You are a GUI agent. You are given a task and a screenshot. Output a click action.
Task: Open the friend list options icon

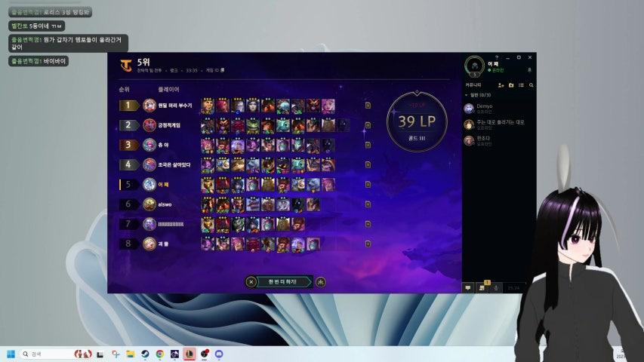coord(521,85)
